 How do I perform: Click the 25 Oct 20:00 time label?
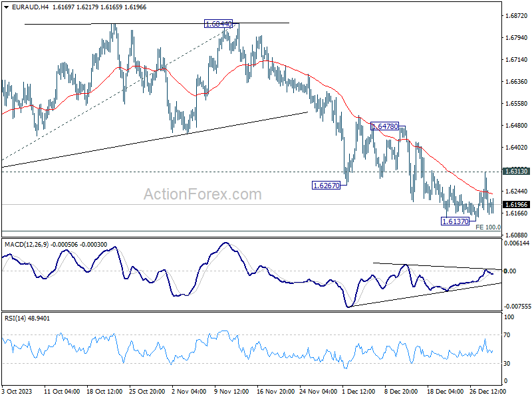(147, 391)
